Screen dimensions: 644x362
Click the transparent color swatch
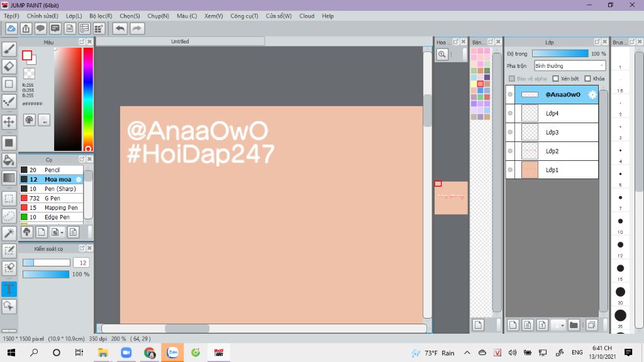coord(29,74)
